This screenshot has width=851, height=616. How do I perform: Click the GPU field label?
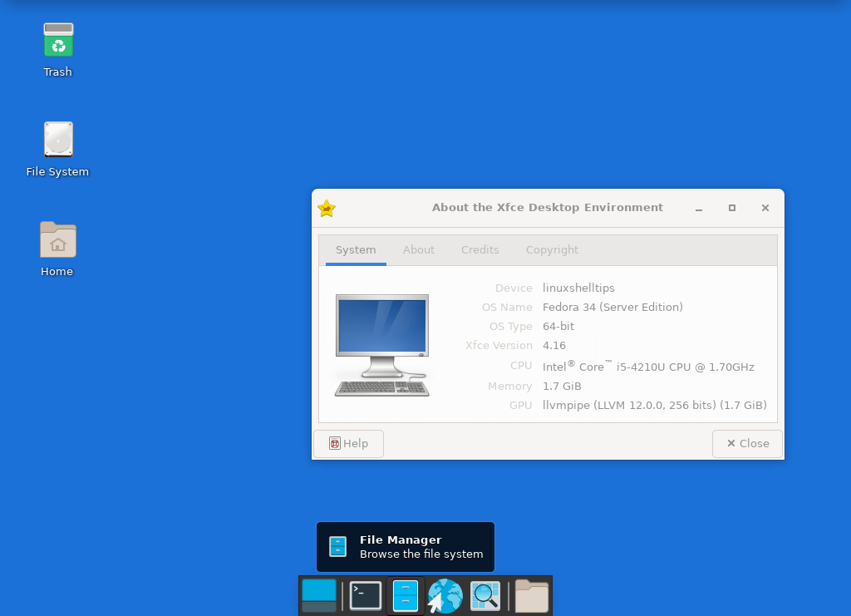(520, 405)
